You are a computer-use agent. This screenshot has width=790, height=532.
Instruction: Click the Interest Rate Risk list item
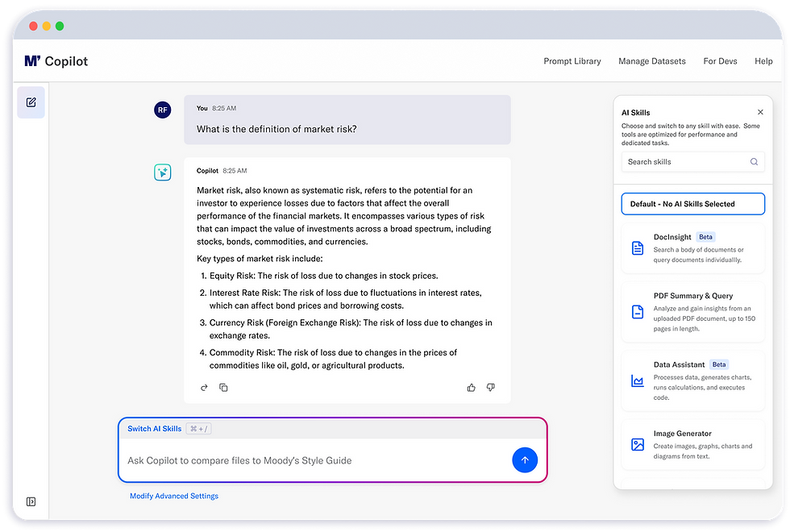point(340,299)
